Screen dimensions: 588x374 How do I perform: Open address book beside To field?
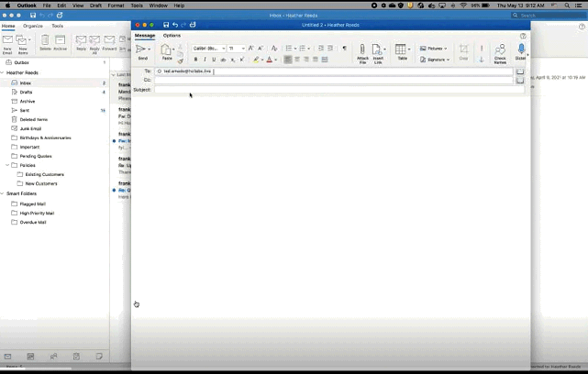pyautogui.click(x=520, y=71)
